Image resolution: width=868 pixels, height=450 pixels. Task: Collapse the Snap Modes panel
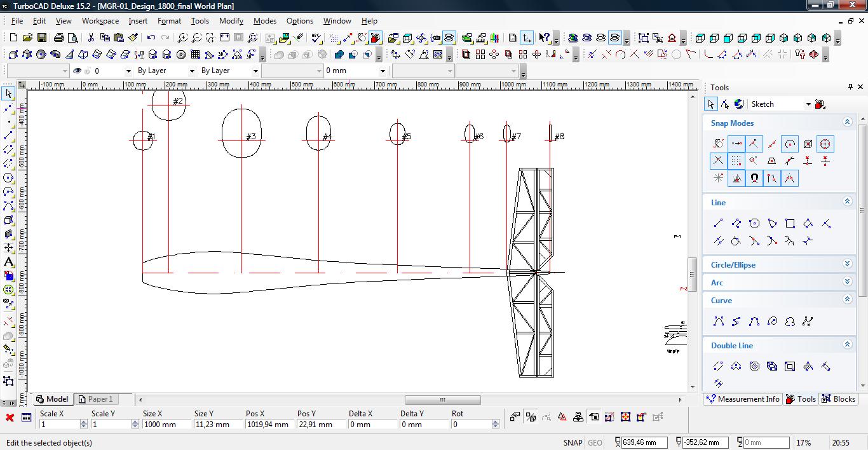[847, 122]
